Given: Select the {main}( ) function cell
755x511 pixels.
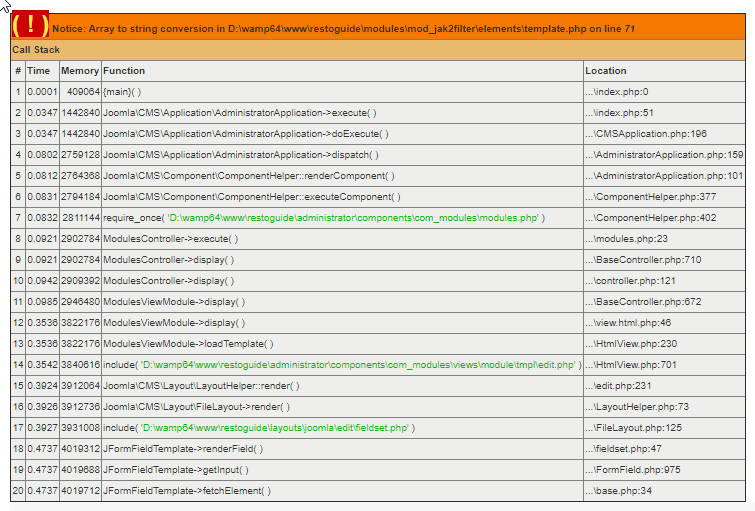Looking at the screenshot, I should point(342,92).
